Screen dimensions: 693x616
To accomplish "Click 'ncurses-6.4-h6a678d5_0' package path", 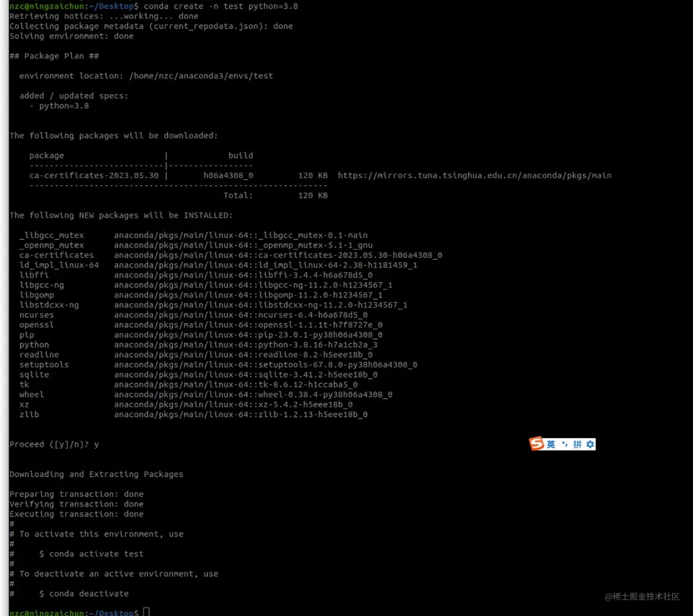I will (241, 314).
